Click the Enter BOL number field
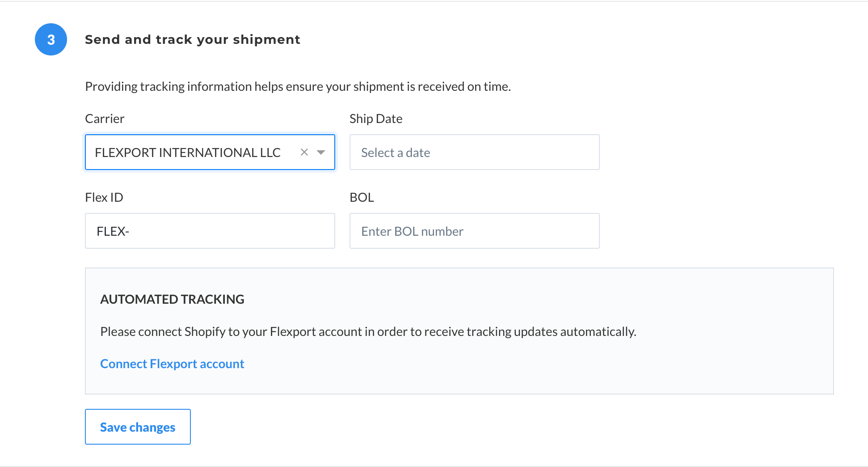This screenshot has width=868, height=467. tap(474, 231)
